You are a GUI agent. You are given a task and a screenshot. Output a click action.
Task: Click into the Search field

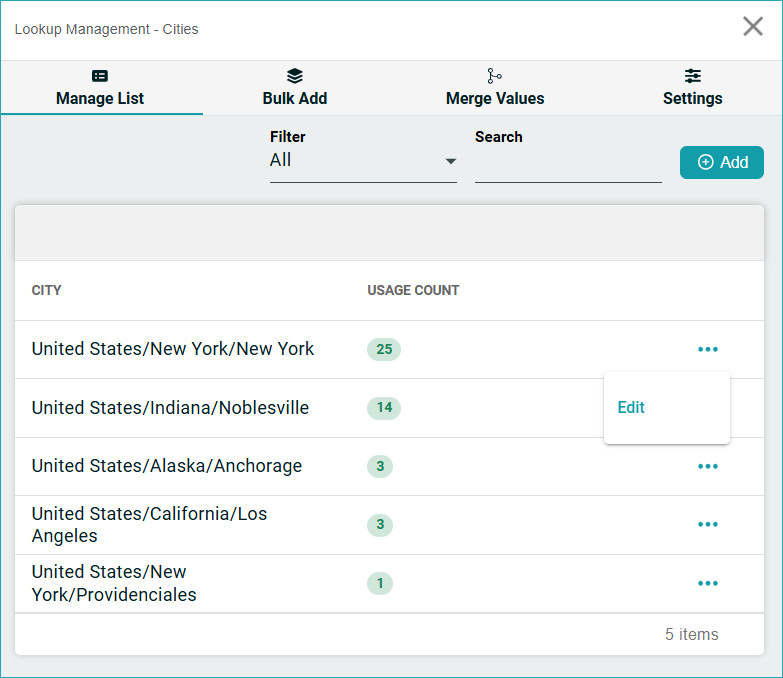coord(567,164)
